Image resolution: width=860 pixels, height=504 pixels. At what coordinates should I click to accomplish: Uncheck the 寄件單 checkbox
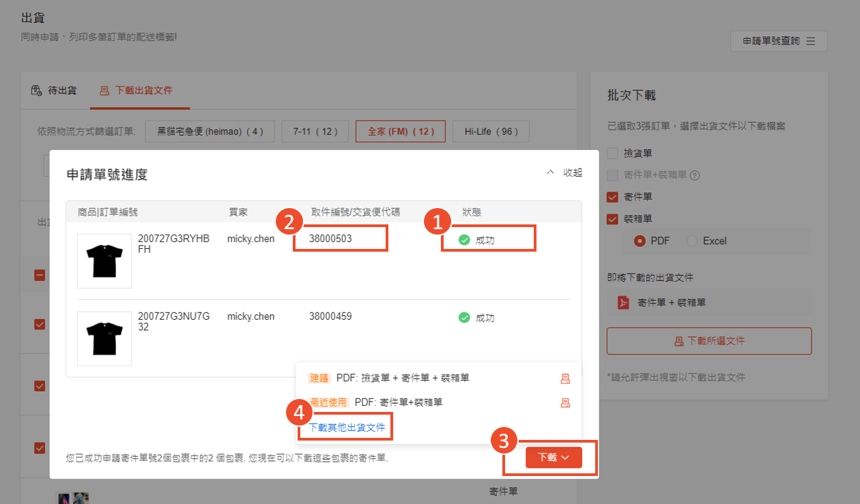pos(612,197)
